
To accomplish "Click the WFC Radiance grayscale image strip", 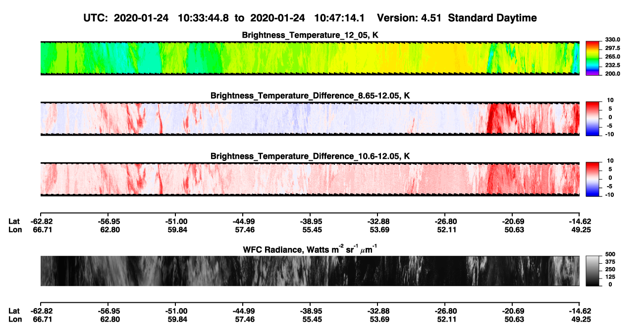I will [310, 271].
